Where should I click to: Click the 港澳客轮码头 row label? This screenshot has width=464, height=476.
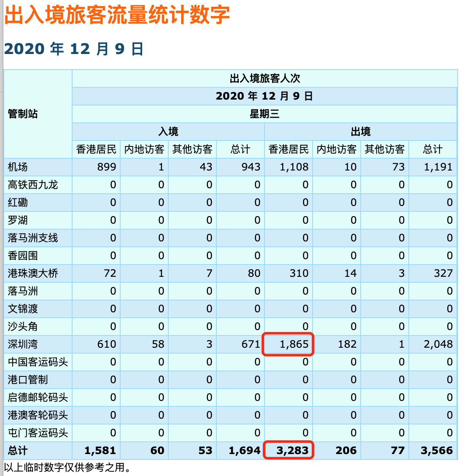tap(38, 415)
